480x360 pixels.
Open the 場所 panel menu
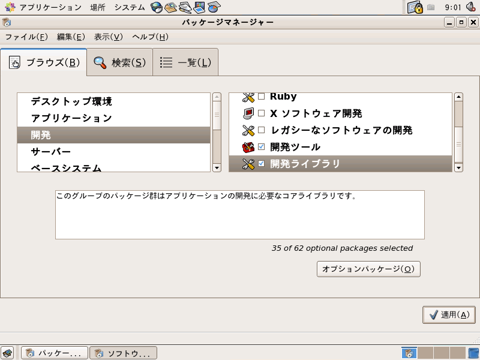click(x=98, y=7)
